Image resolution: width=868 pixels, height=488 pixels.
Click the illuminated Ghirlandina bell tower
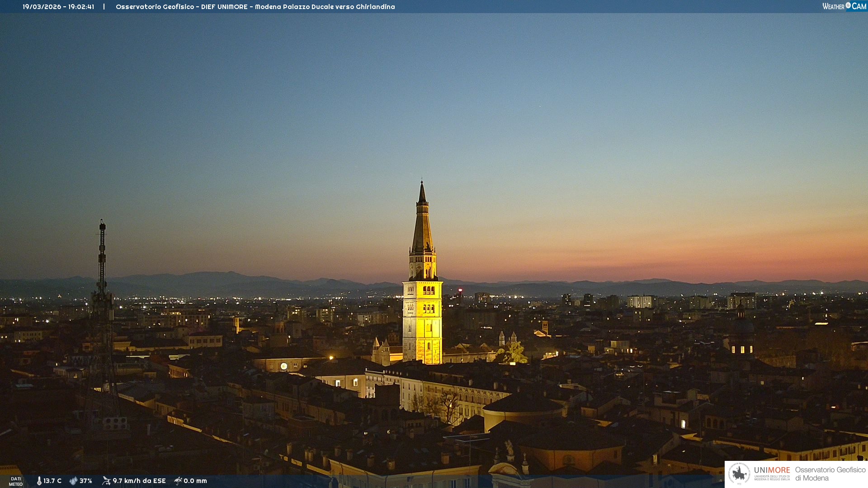(x=422, y=316)
